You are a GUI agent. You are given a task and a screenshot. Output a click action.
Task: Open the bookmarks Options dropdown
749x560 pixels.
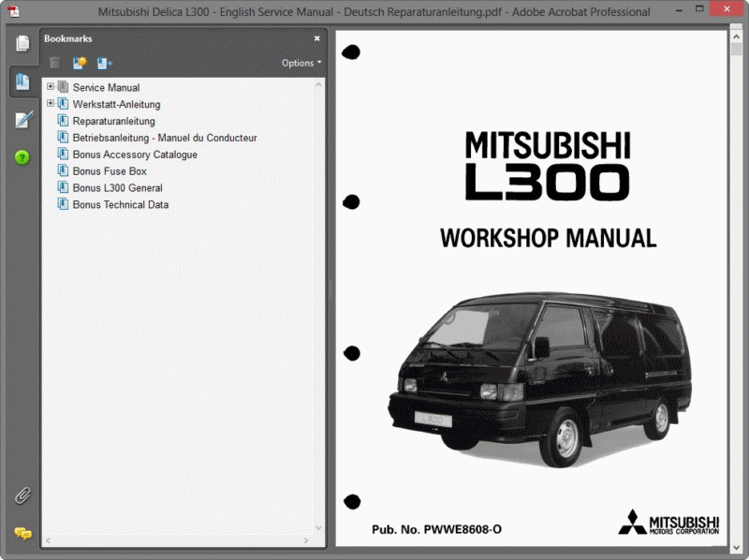click(301, 63)
